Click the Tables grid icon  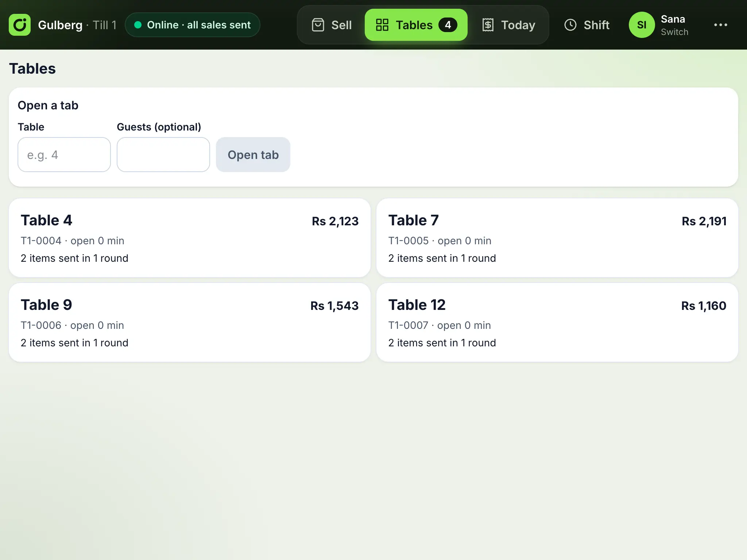pyautogui.click(x=382, y=25)
